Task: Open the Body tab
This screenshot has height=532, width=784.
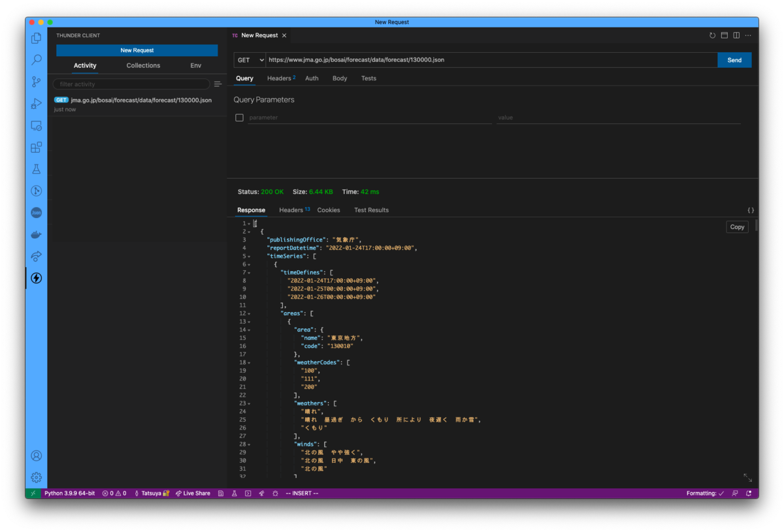Action: (x=340, y=78)
